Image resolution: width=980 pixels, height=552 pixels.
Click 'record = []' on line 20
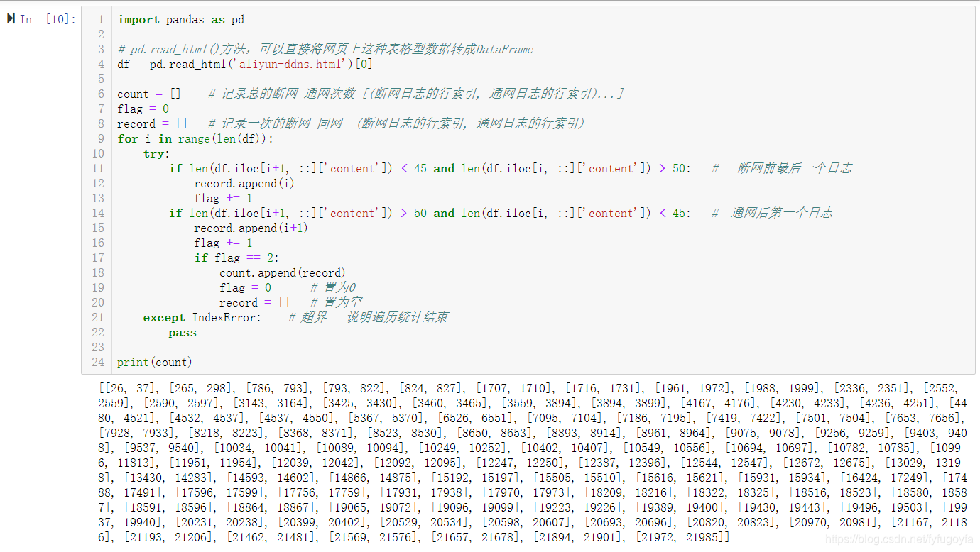click(x=254, y=302)
